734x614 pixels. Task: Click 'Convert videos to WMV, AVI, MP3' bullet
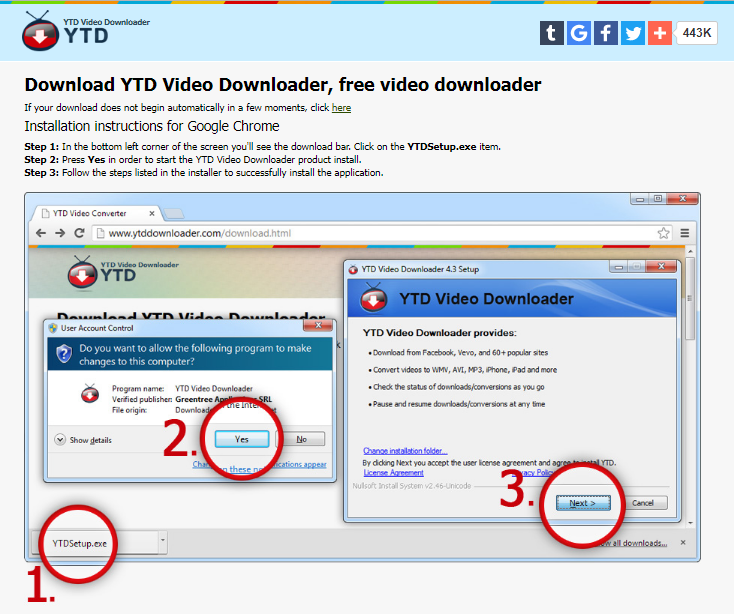click(x=462, y=370)
